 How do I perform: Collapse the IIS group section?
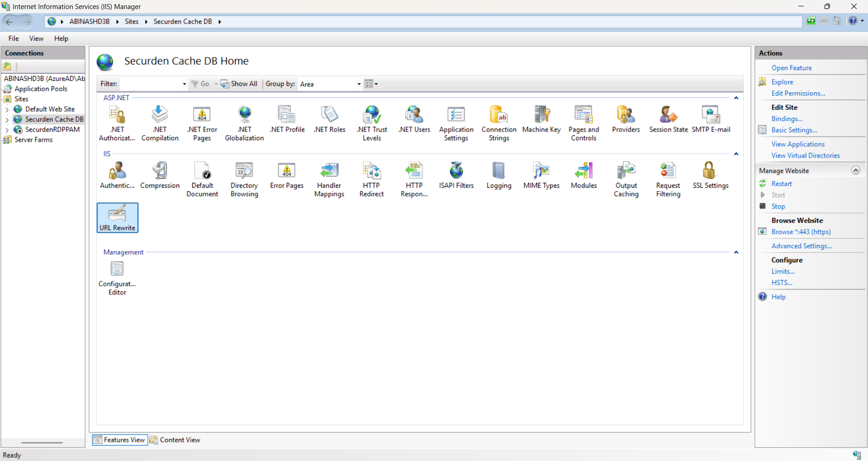coord(736,154)
